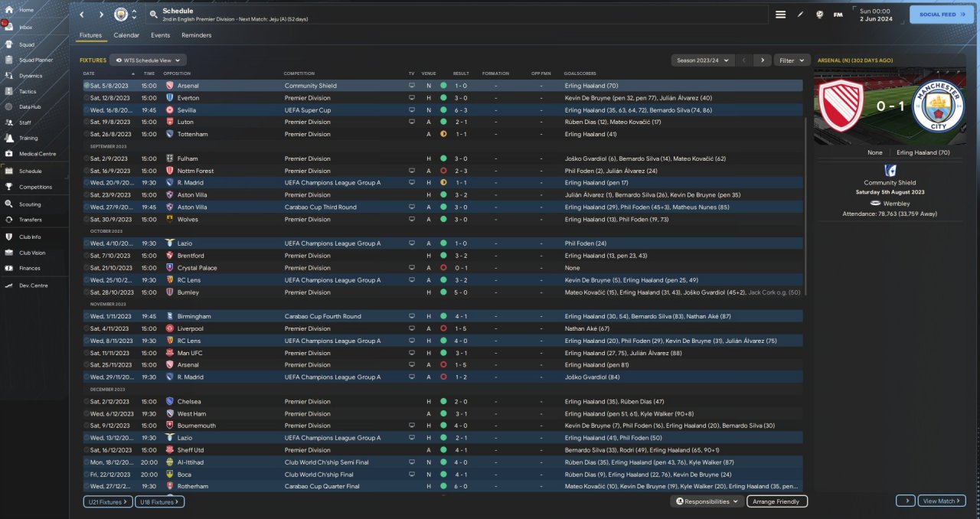This screenshot has width=980, height=519.
Task: Open the Filter dropdown
Action: tap(792, 60)
